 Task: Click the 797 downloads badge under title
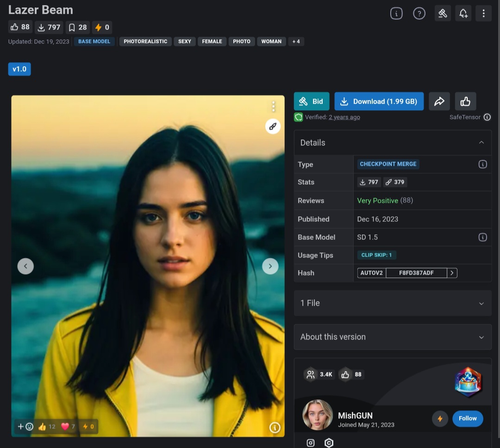49,27
